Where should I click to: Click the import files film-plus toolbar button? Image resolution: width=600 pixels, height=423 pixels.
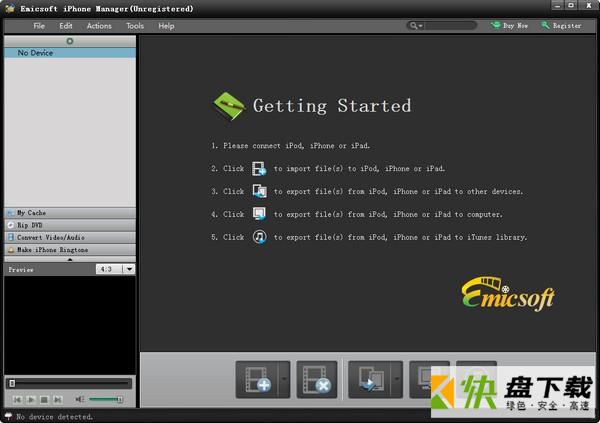pos(257,379)
